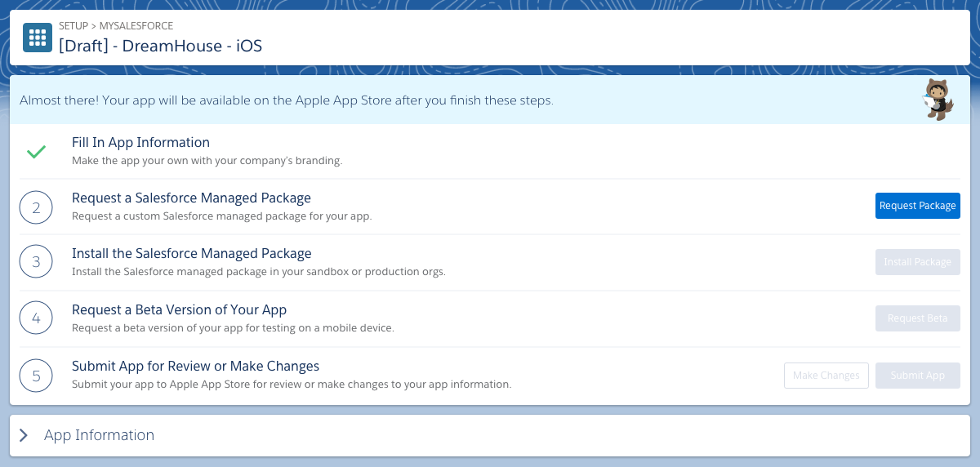
Task: Click the 'Make the app your own' description
Action: point(207,161)
